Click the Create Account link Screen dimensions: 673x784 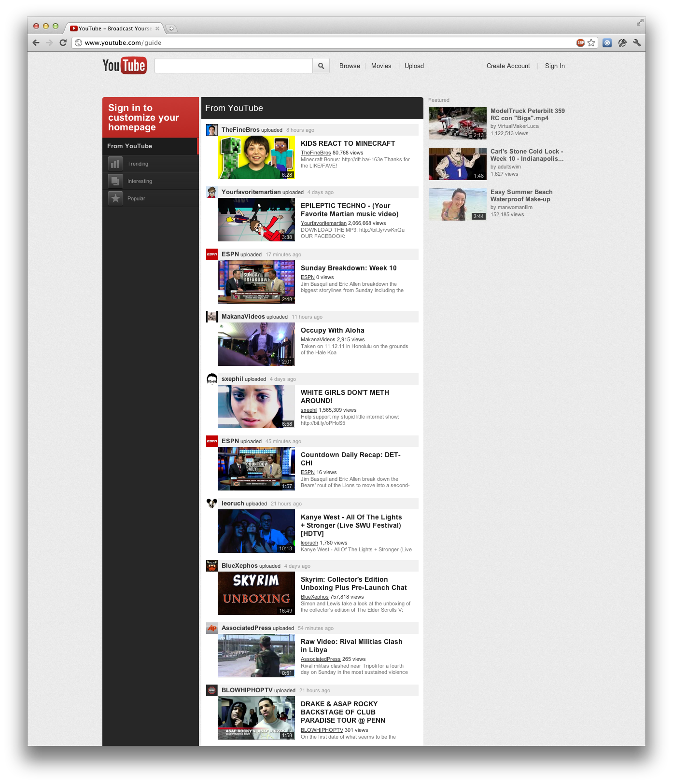(x=508, y=66)
